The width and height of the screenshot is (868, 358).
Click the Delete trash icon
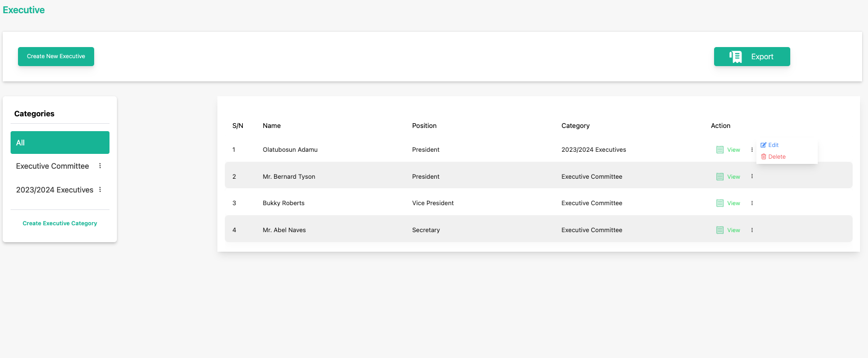(x=763, y=157)
